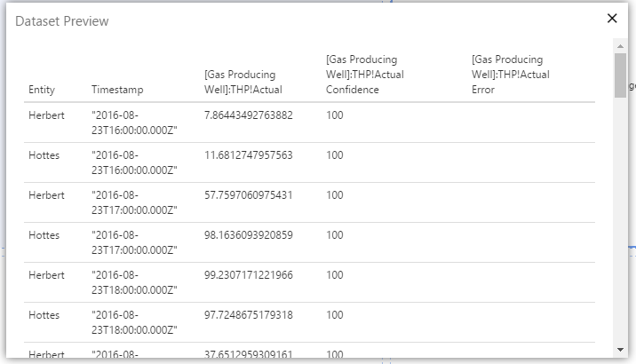Click the Dataset Preview title text
The image size is (636, 364).
tap(62, 20)
